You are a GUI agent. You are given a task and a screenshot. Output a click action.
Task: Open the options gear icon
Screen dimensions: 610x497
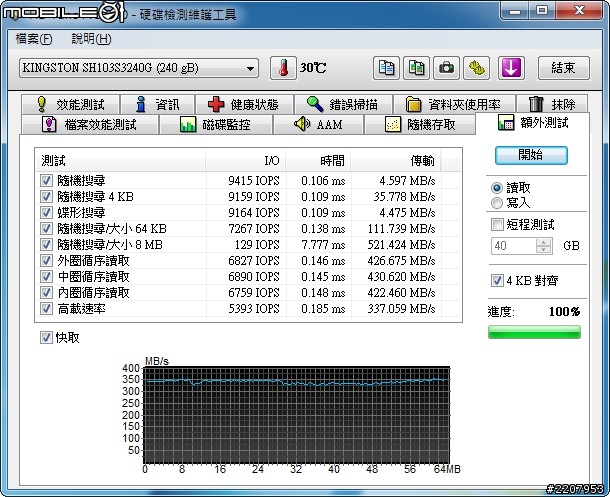(477, 68)
